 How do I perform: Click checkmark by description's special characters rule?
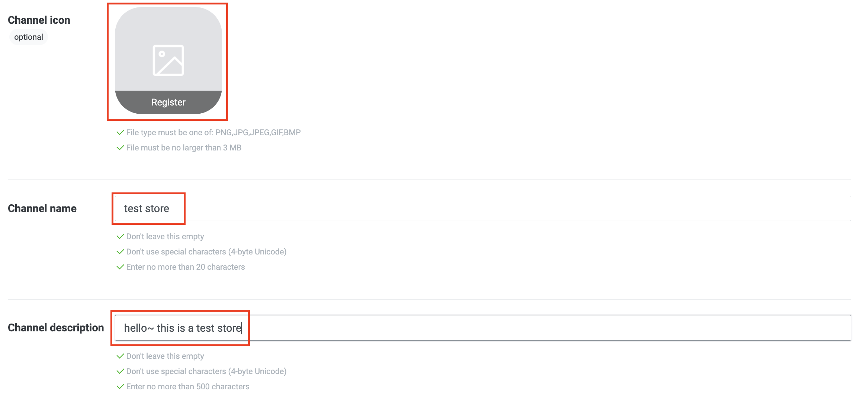click(x=120, y=371)
